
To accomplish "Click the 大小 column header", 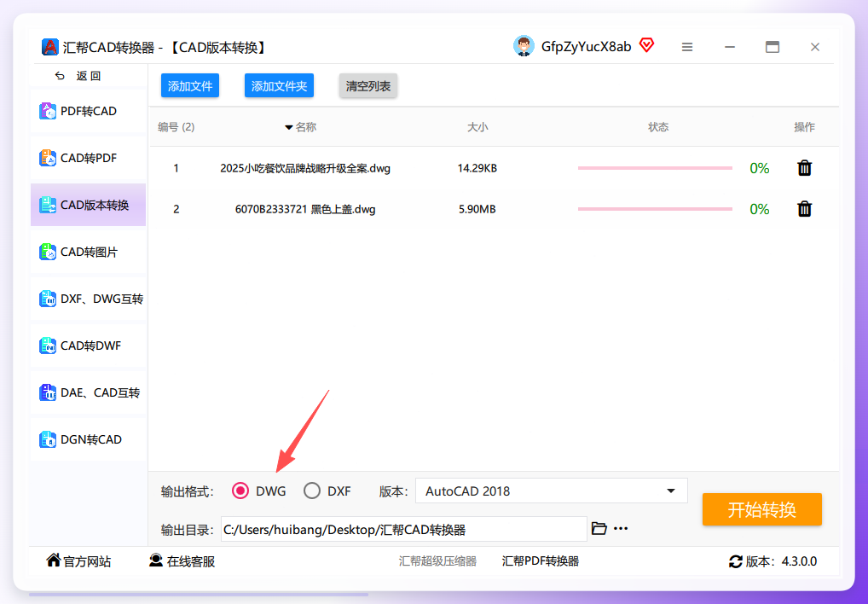I will [x=477, y=127].
